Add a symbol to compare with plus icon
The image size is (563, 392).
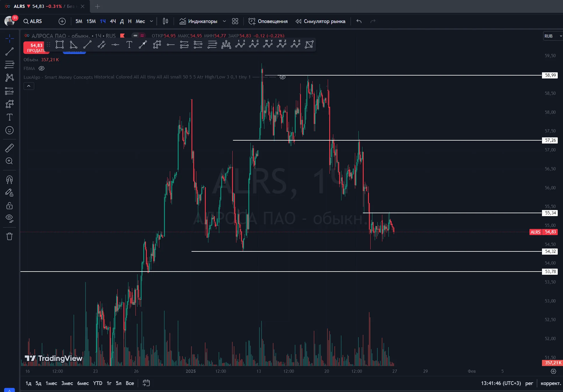(x=62, y=21)
